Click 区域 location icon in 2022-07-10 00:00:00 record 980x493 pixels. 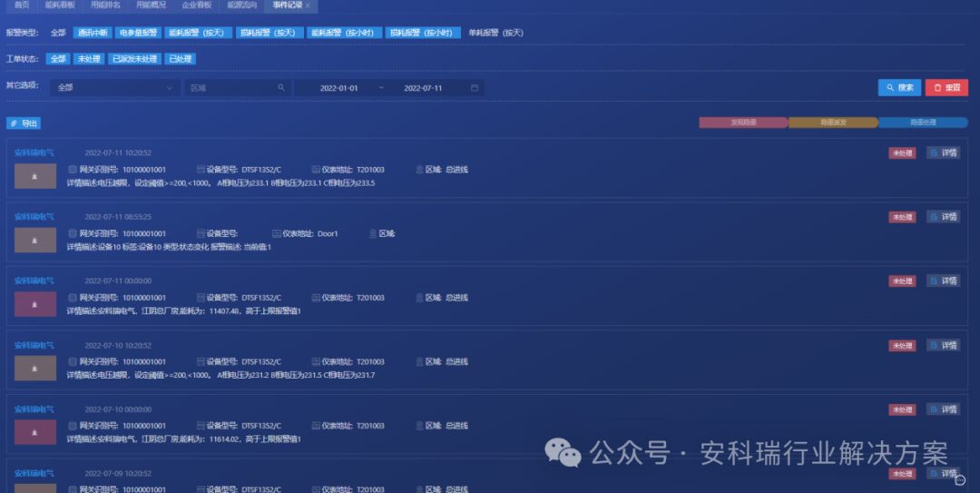[x=419, y=426]
